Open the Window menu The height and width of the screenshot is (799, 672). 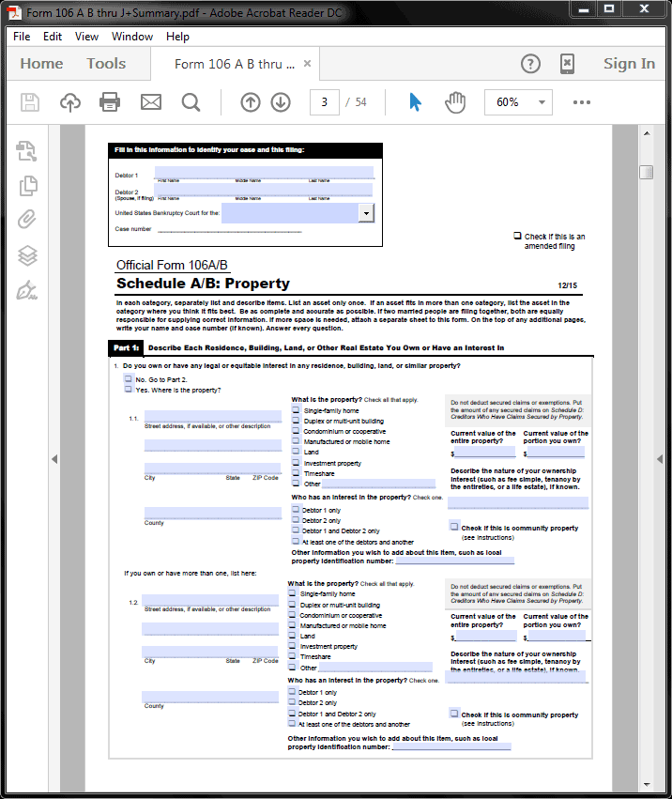pos(132,37)
